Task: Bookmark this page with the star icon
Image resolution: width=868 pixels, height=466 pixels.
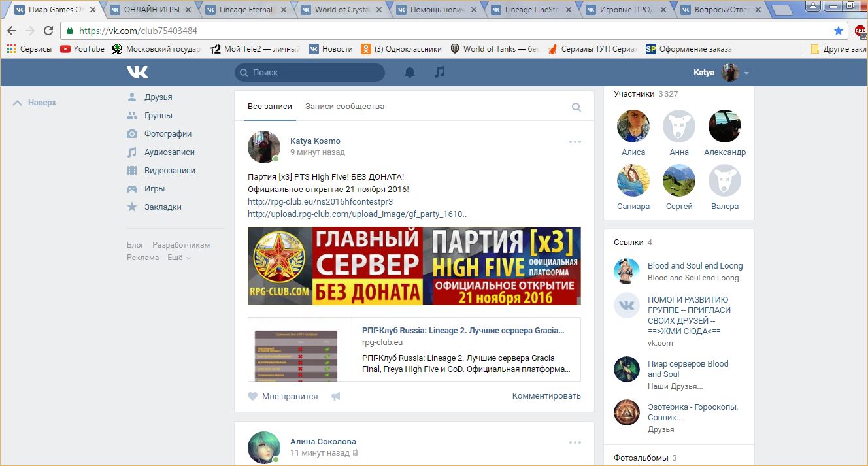Action: 839,31
